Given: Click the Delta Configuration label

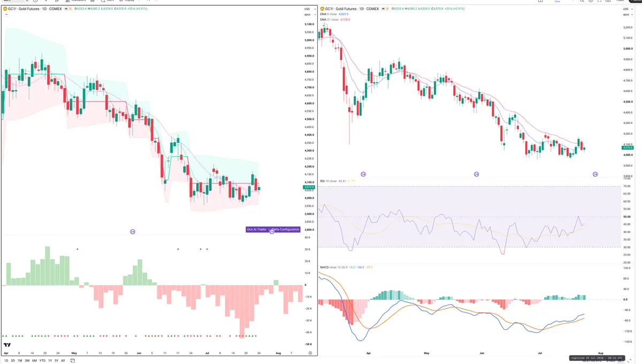Looking at the screenshot, I should pos(286,229).
